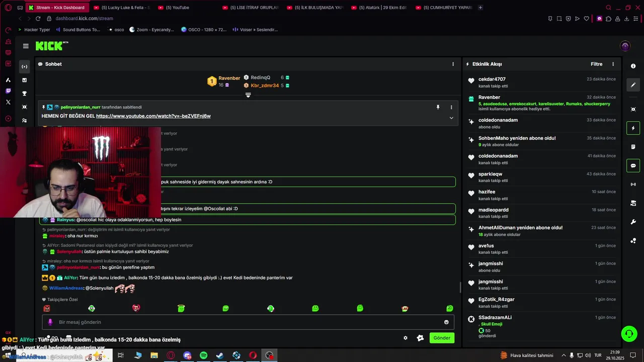Open the Voiser » Seslendir bookmark
The height and width of the screenshot is (362, 644).
tap(255, 30)
